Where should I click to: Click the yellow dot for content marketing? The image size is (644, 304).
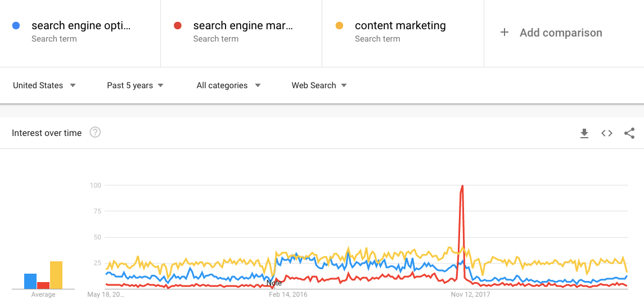coord(339,25)
